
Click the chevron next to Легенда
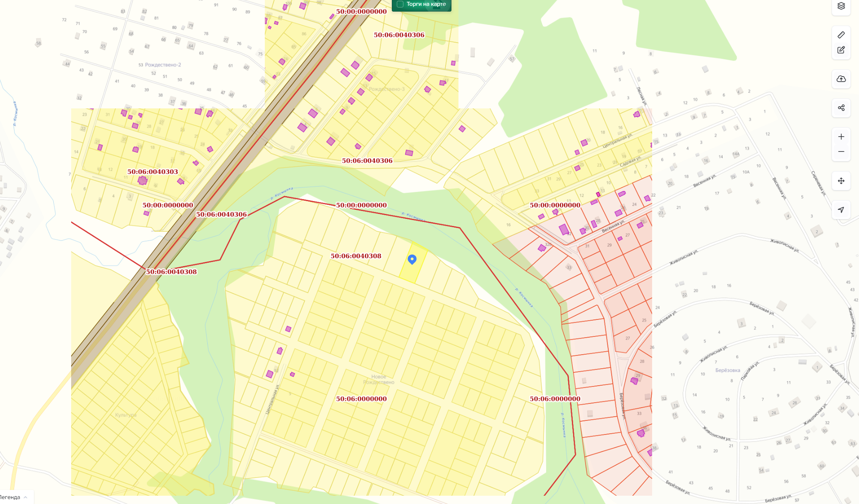26,497
